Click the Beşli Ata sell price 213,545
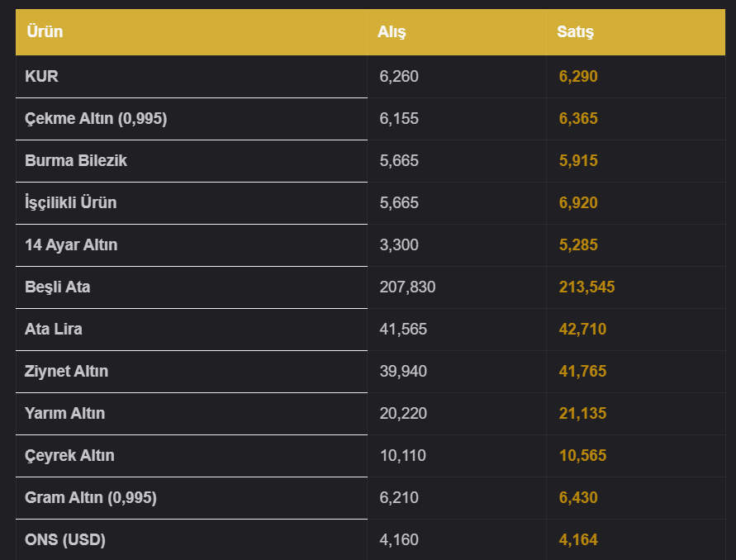Image resolution: width=736 pixels, height=560 pixels. (586, 287)
